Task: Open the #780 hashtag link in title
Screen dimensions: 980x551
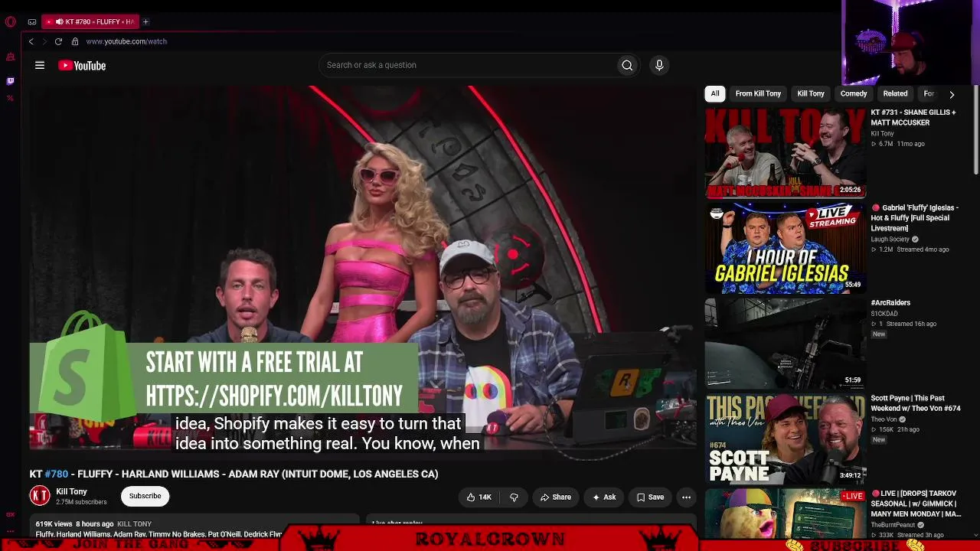Action: [57, 474]
